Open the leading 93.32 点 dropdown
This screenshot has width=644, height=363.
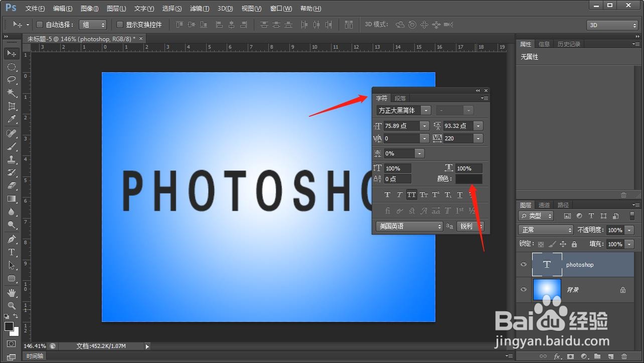coord(478,126)
